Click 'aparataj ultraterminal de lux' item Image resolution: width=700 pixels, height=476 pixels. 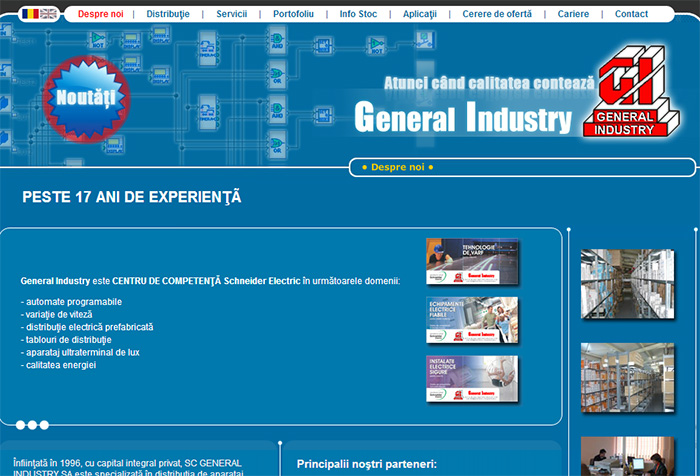[80, 352]
